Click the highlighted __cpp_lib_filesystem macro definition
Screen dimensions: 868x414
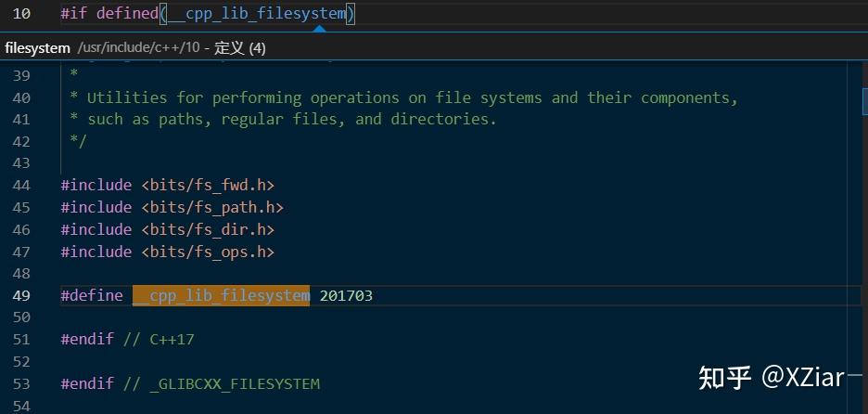(x=221, y=295)
